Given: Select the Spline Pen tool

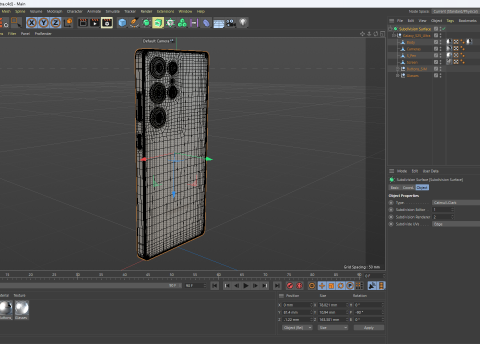Looking at the screenshot, I should point(134,23).
